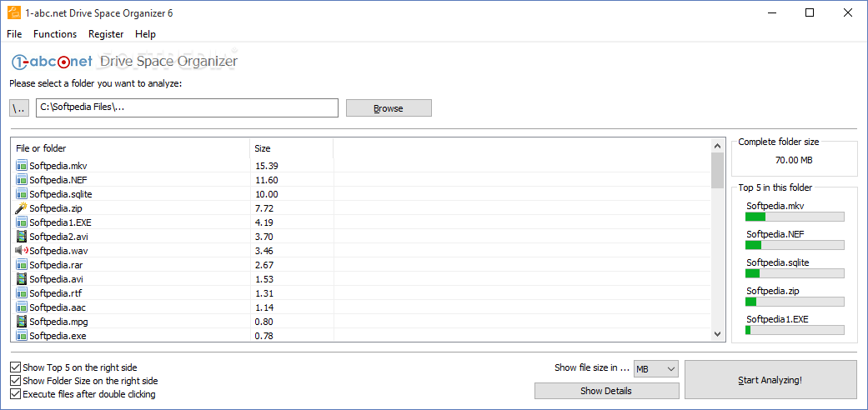
Task: Select the Softpedia.aac file name
Action: pos(57,307)
